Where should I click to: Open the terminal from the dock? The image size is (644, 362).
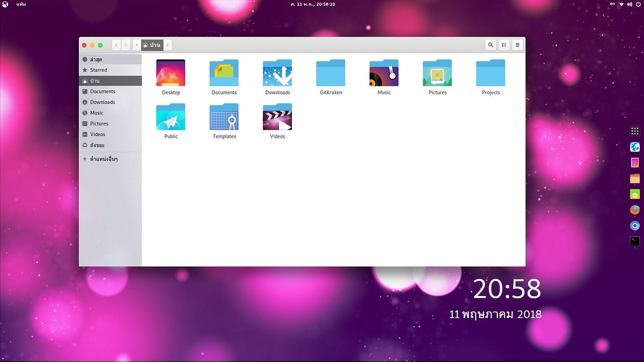pyautogui.click(x=635, y=241)
